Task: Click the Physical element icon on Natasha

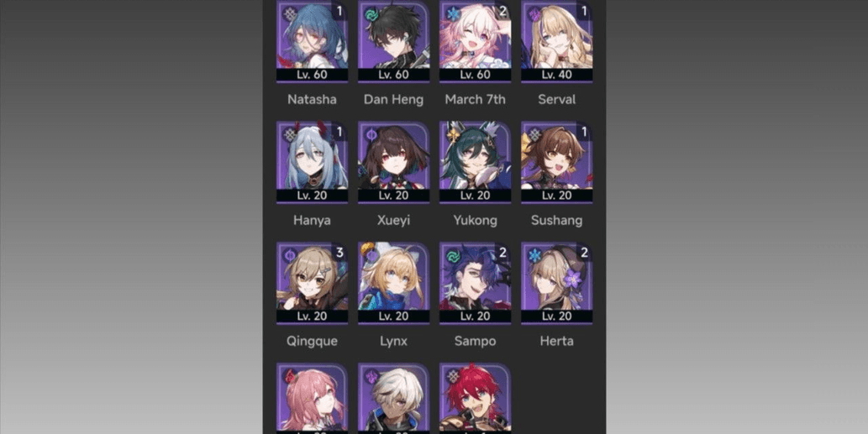Action: point(290,14)
